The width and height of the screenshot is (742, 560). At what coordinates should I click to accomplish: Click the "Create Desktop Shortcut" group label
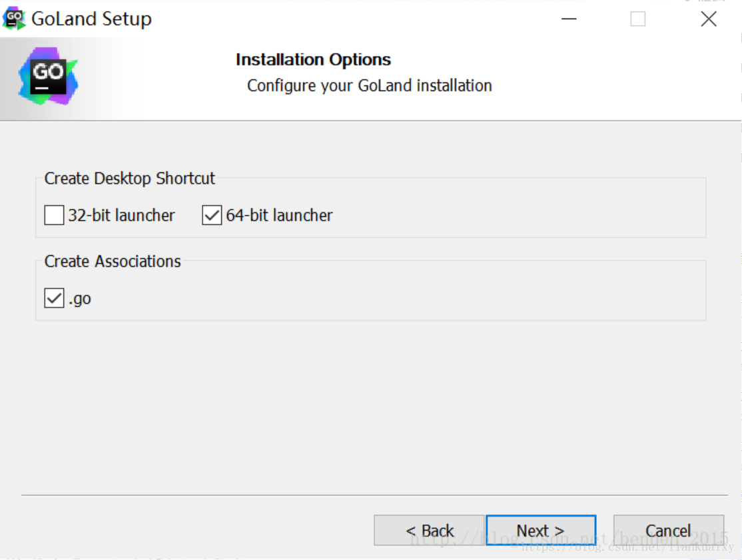[130, 178]
